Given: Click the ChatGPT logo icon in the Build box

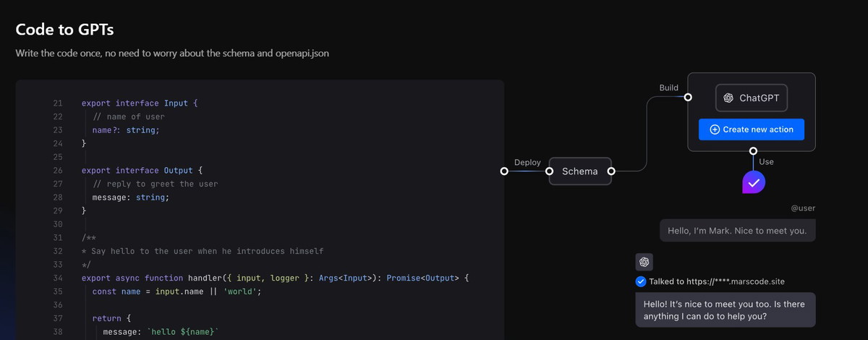Looking at the screenshot, I should (x=728, y=98).
